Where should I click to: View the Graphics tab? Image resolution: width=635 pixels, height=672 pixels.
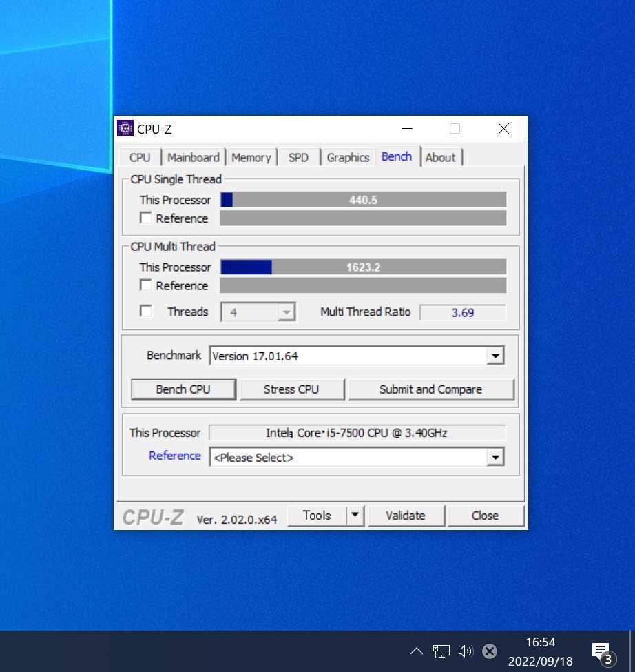pos(348,157)
